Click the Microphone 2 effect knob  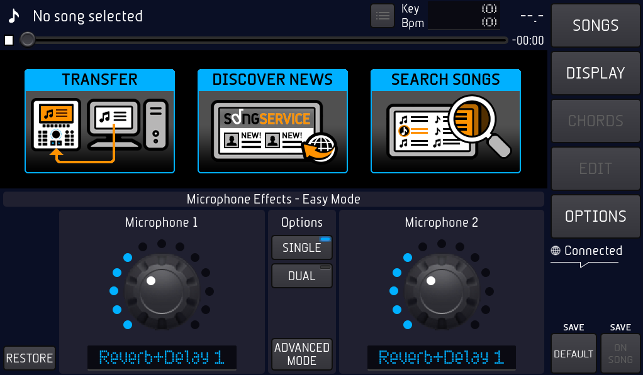[x=442, y=291]
